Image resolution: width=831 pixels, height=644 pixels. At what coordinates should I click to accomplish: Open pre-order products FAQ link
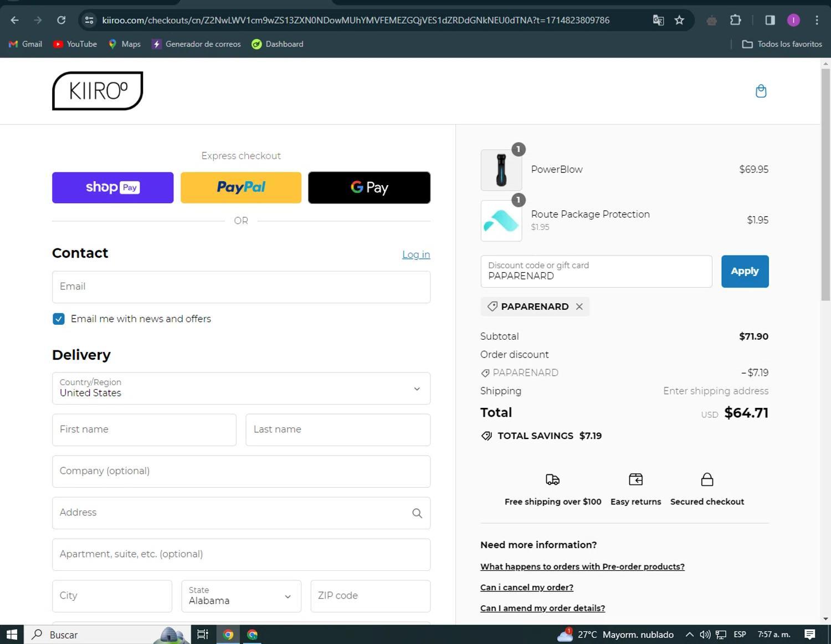click(582, 566)
